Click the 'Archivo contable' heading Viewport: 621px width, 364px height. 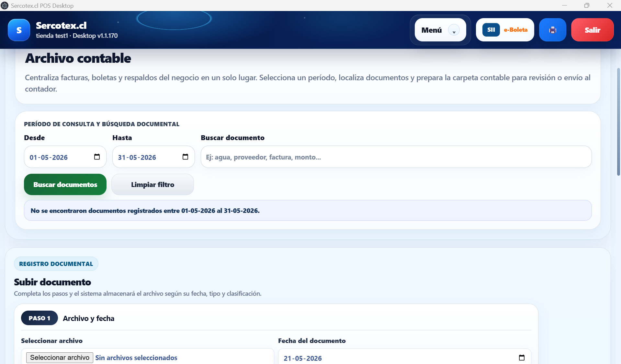tap(78, 59)
